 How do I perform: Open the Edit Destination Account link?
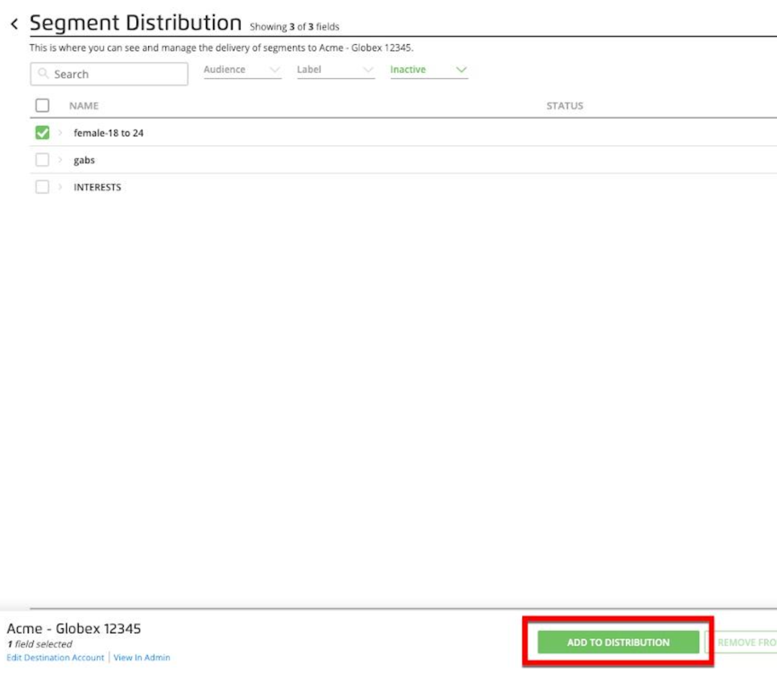point(55,658)
